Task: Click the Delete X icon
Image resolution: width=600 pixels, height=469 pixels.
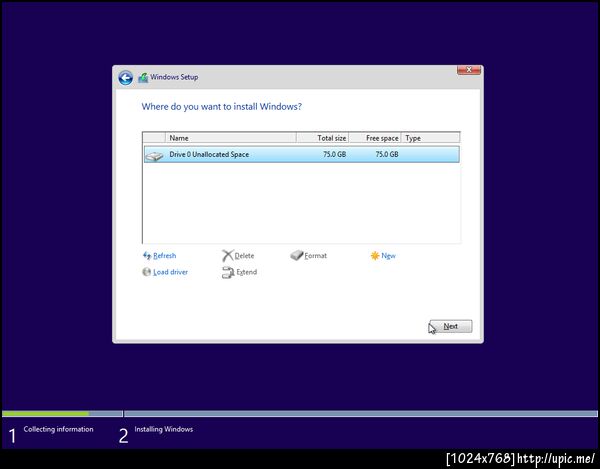Action: pos(227,256)
